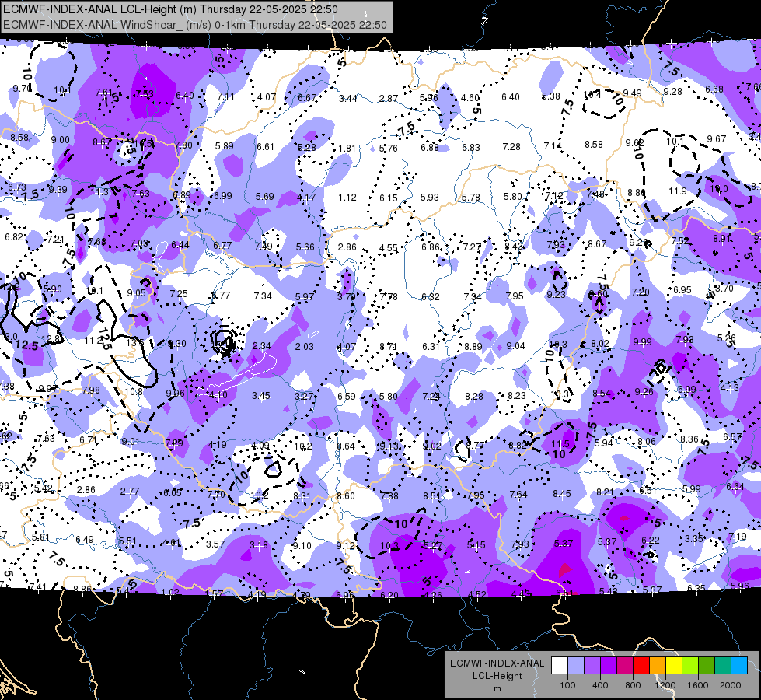Screen dimensions: 761x700
Task: Click the map value 6.59
Action: point(347,397)
